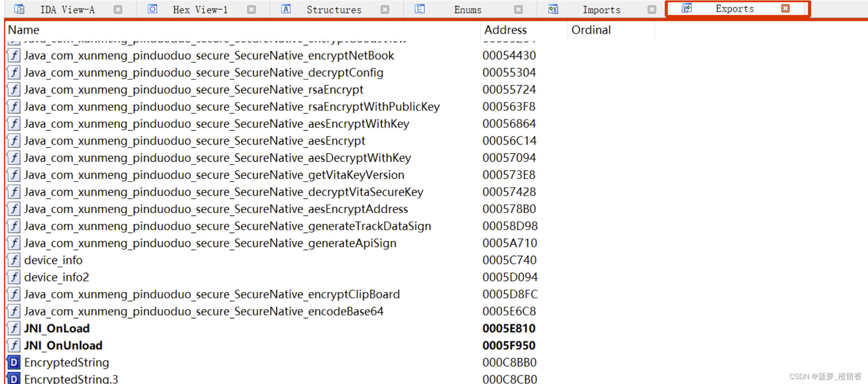Click the Imports tab icon
The image size is (868, 384).
click(553, 9)
